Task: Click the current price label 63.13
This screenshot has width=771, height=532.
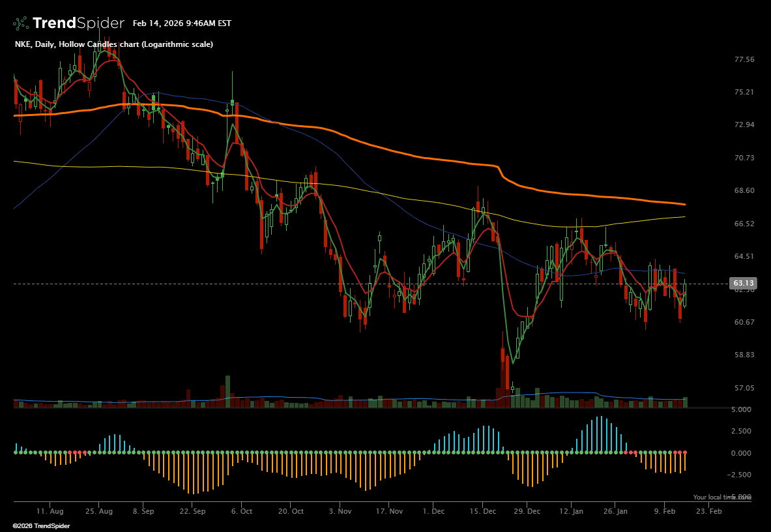Action: point(744,283)
